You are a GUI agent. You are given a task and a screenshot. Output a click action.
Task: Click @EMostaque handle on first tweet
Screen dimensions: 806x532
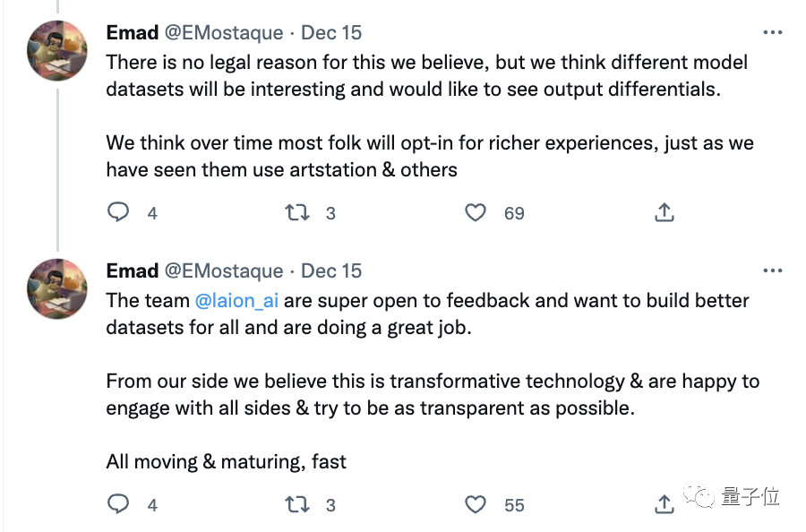[224, 33]
